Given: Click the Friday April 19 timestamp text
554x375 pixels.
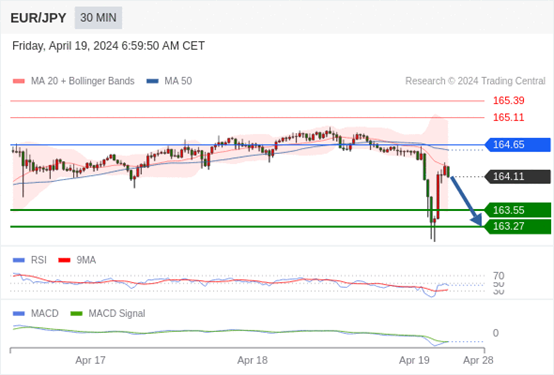Looking at the screenshot, I should point(108,46).
